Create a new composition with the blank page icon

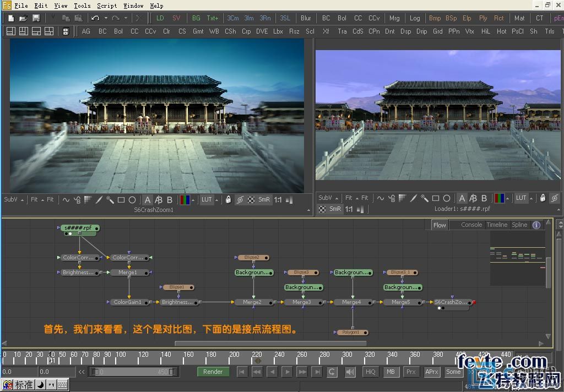point(11,18)
